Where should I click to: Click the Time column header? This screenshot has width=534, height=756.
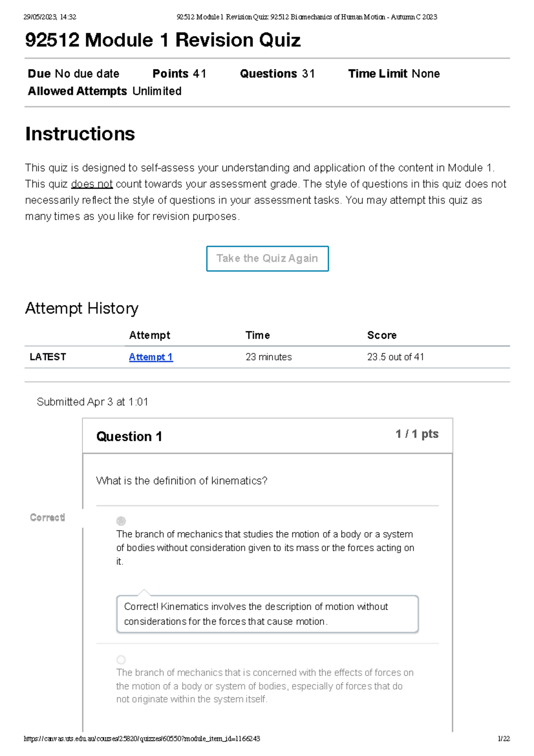pos(258,335)
